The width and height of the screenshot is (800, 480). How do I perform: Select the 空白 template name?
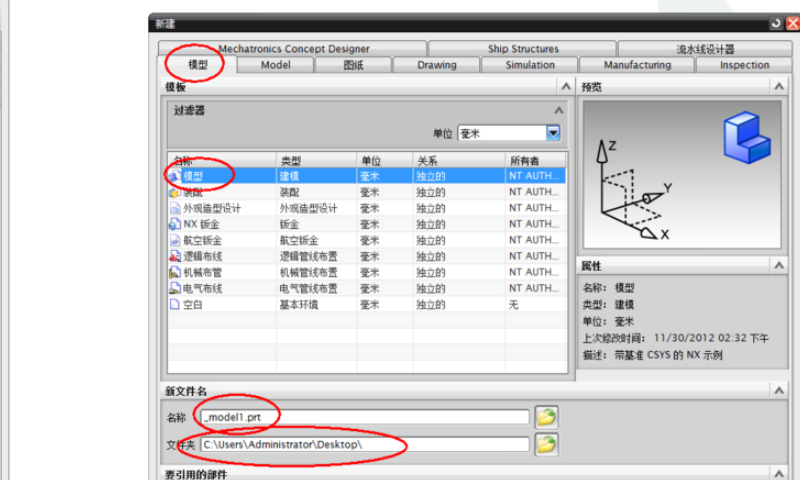pyautogui.click(x=193, y=305)
